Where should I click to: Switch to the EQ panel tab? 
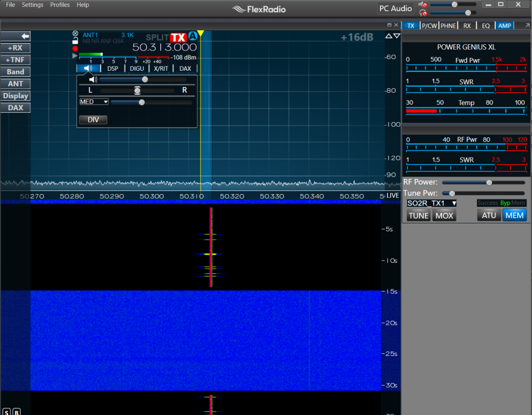click(x=485, y=26)
